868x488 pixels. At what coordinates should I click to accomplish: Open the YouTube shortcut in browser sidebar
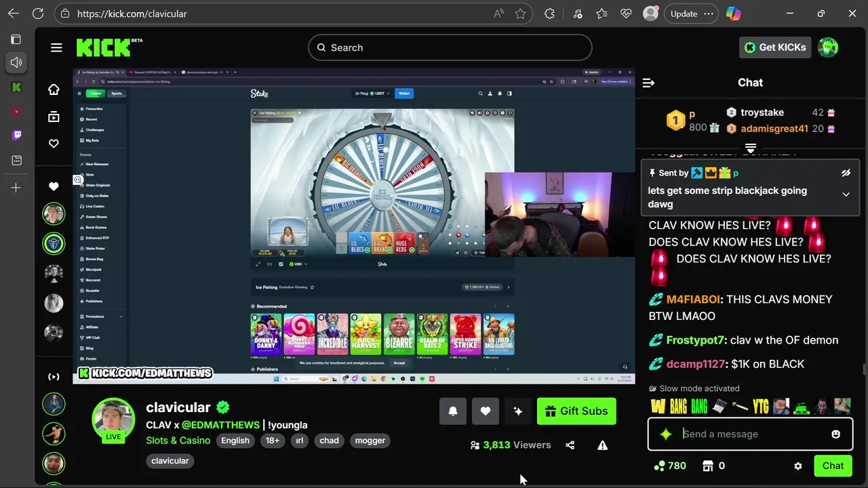pyautogui.click(x=16, y=111)
